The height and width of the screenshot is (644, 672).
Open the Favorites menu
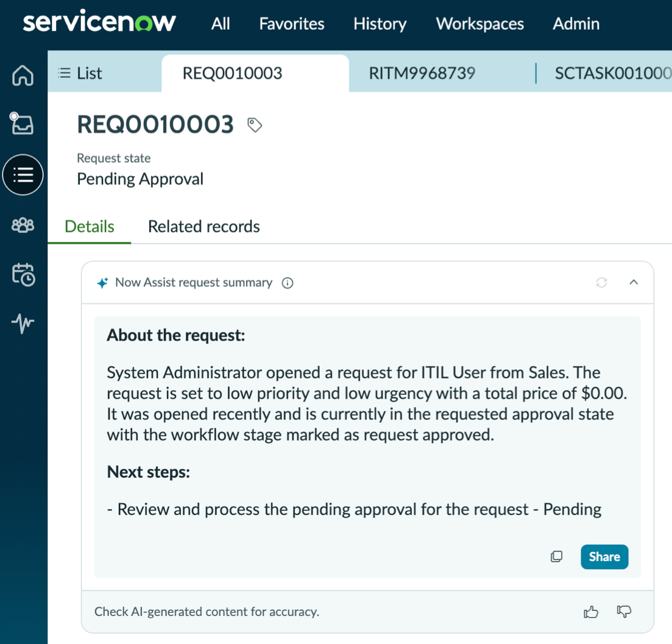[x=291, y=24]
